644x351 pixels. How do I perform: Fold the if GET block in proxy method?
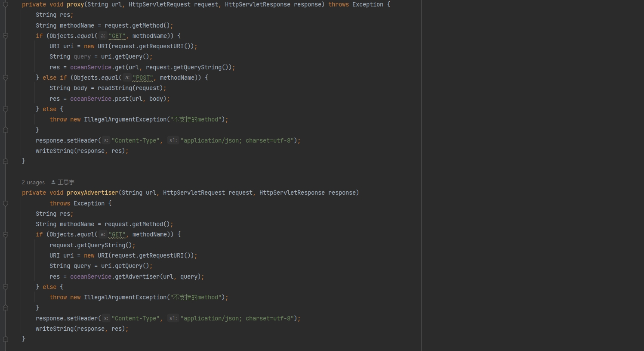[x=6, y=36]
